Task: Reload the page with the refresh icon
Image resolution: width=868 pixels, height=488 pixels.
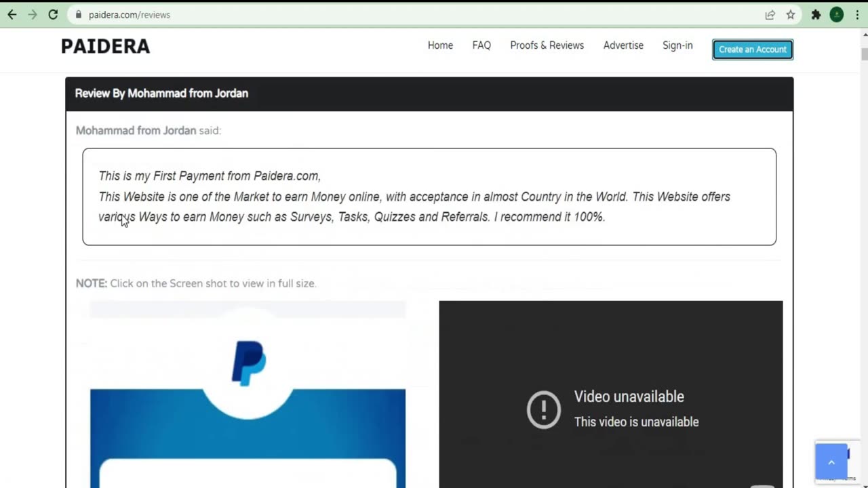Action: tap(53, 14)
